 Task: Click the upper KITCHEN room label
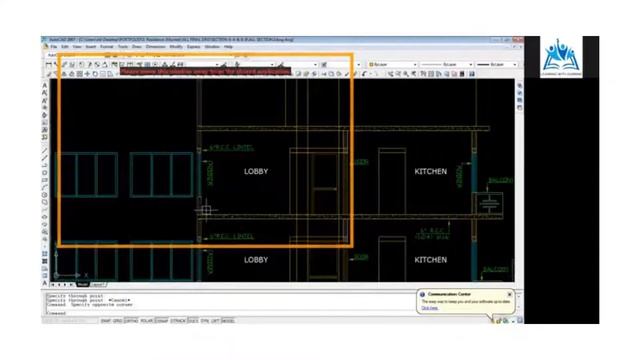pos(431,171)
